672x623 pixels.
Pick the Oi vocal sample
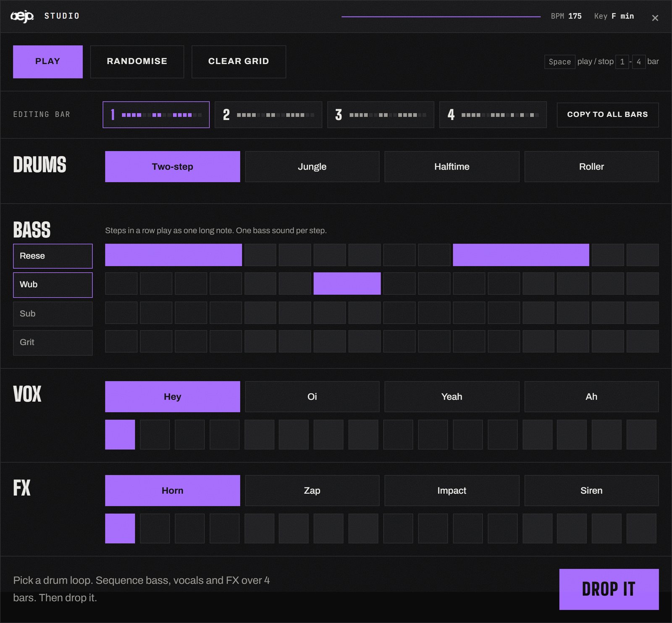[312, 397]
